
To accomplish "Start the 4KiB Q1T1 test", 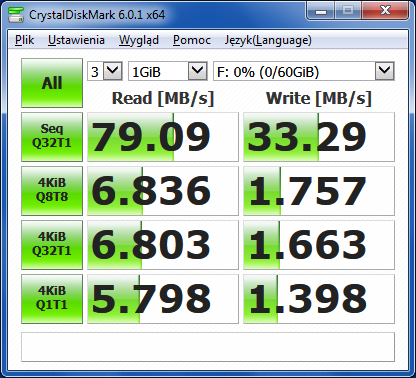I will coord(52,299).
